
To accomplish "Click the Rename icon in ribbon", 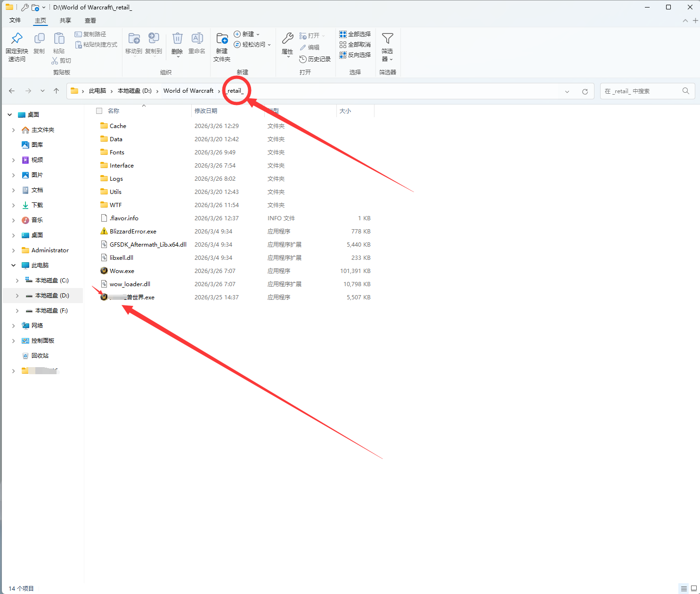I will click(x=197, y=39).
